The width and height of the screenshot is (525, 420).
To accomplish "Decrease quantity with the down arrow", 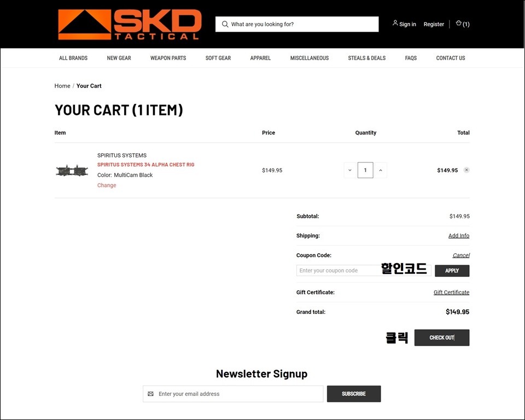I will 350,170.
